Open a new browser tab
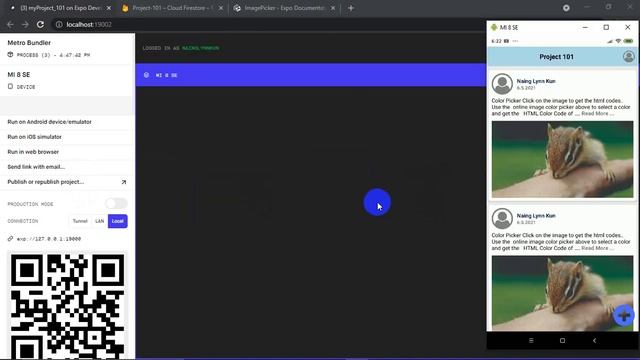The width and height of the screenshot is (640, 360). [351, 8]
